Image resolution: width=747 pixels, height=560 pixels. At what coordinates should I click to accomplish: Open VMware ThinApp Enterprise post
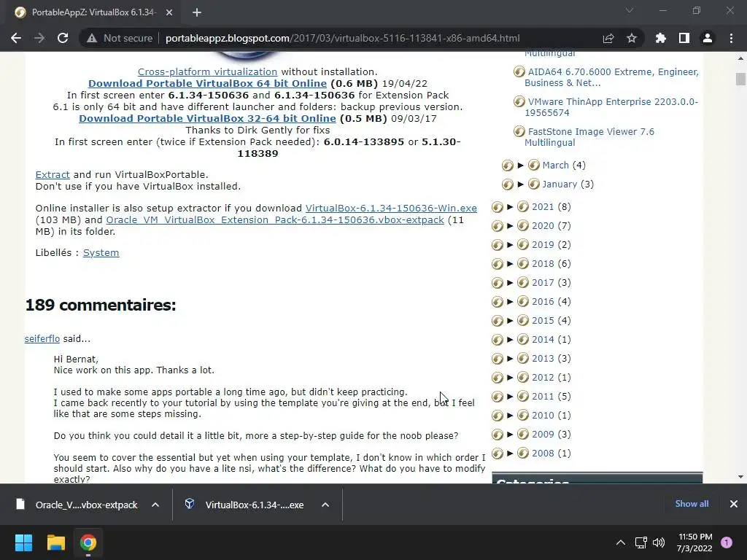click(x=612, y=107)
